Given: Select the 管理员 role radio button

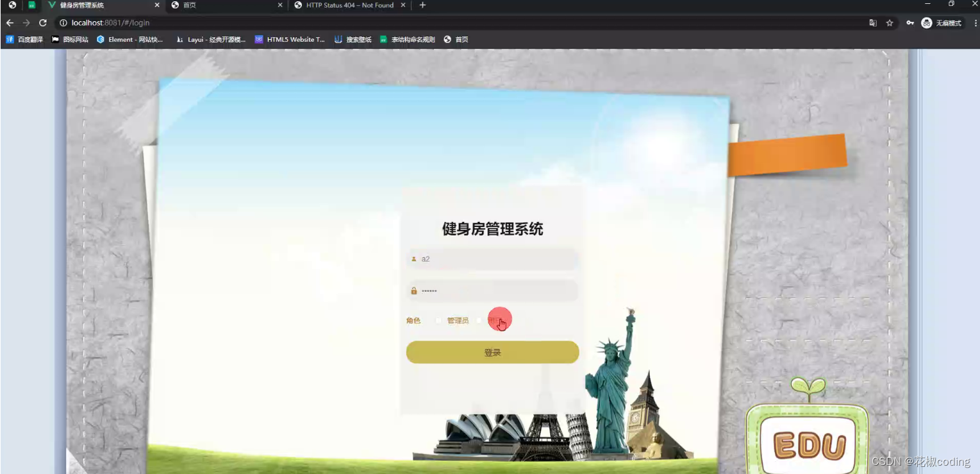Looking at the screenshot, I should tap(440, 320).
